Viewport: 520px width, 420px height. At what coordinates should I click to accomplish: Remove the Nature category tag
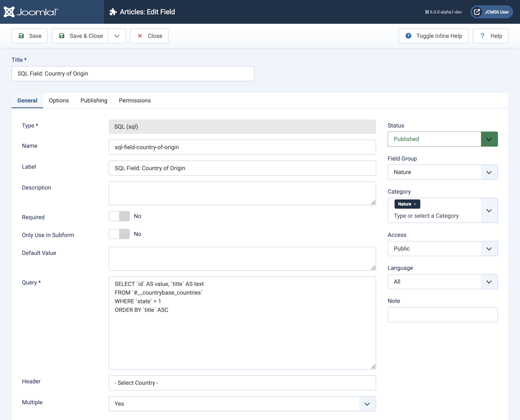point(415,204)
